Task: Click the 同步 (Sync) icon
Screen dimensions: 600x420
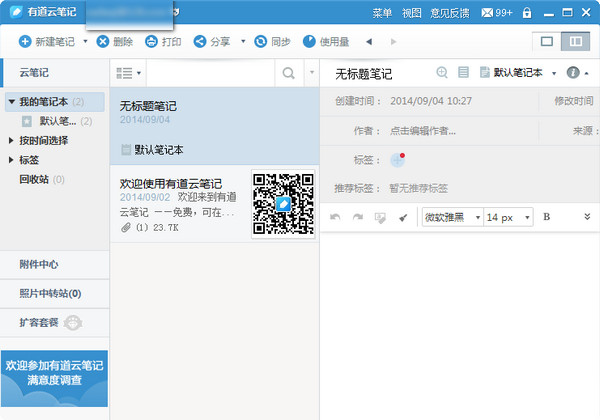Action: 262,42
